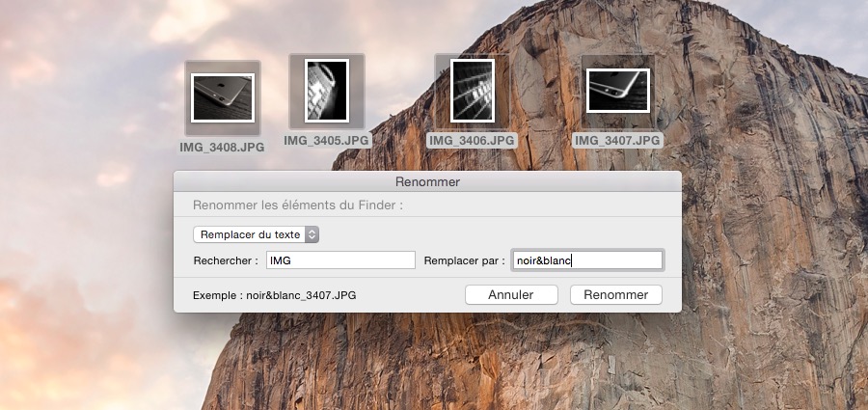This screenshot has width=868, height=410.
Task: Select the IMG_3406.JPG file thumbnail
Action: pos(473,91)
